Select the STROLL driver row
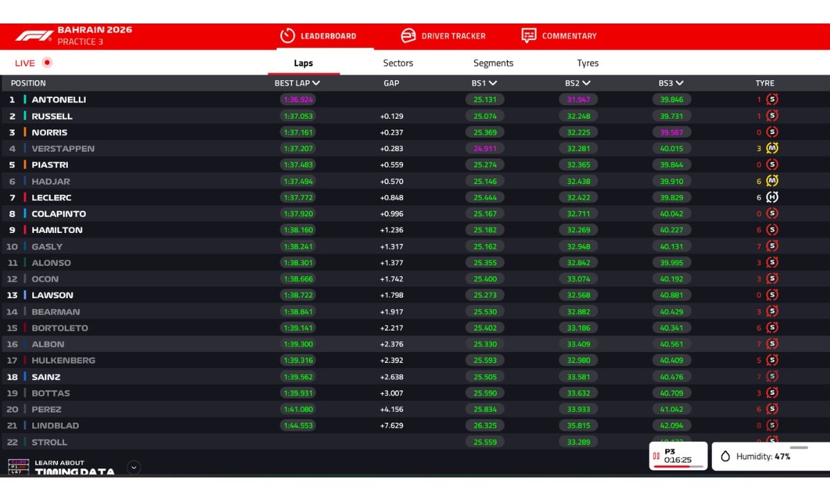The image size is (830, 504). point(415,442)
